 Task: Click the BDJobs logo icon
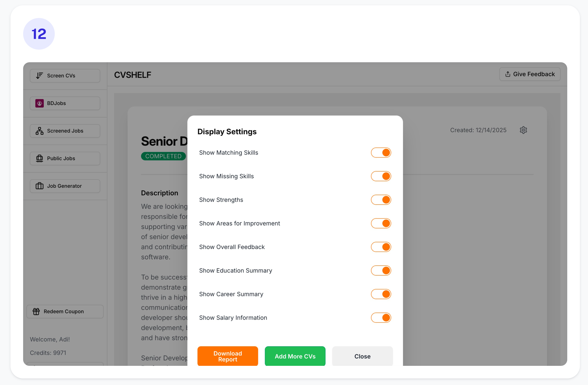(x=39, y=103)
